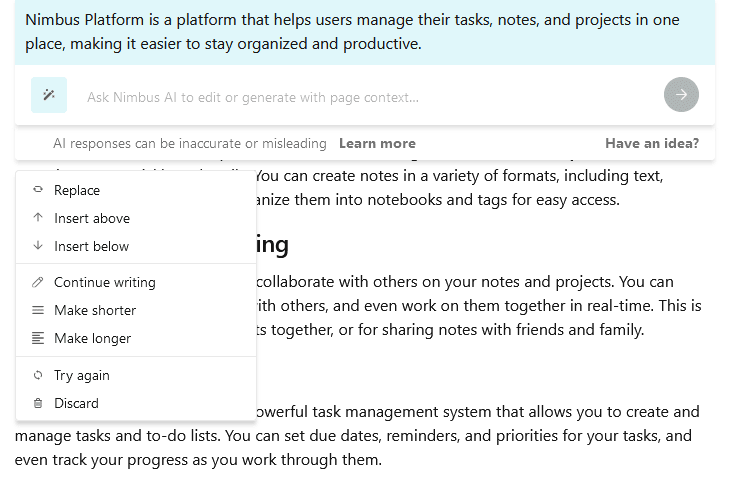Choose Make shorter menu entry
This screenshot has height=478, width=734.
point(136,310)
